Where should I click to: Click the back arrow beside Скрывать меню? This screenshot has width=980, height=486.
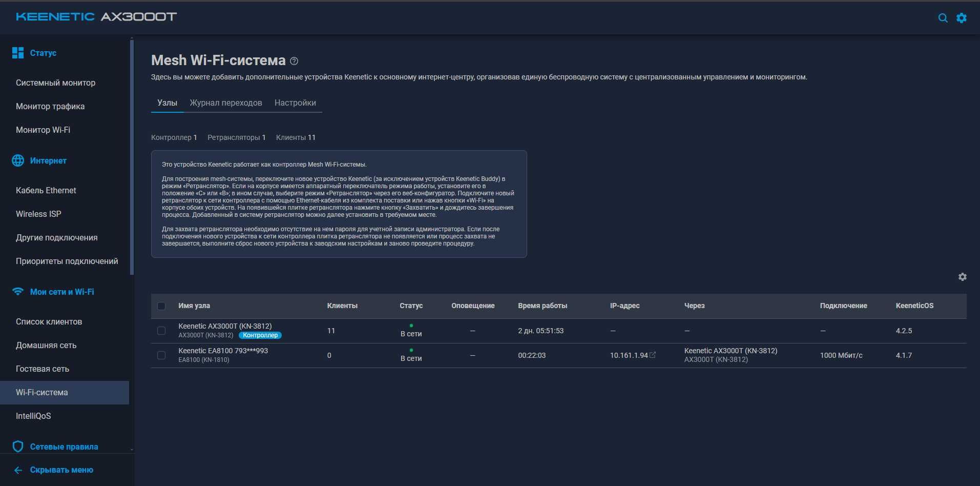click(x=18, y=470)
